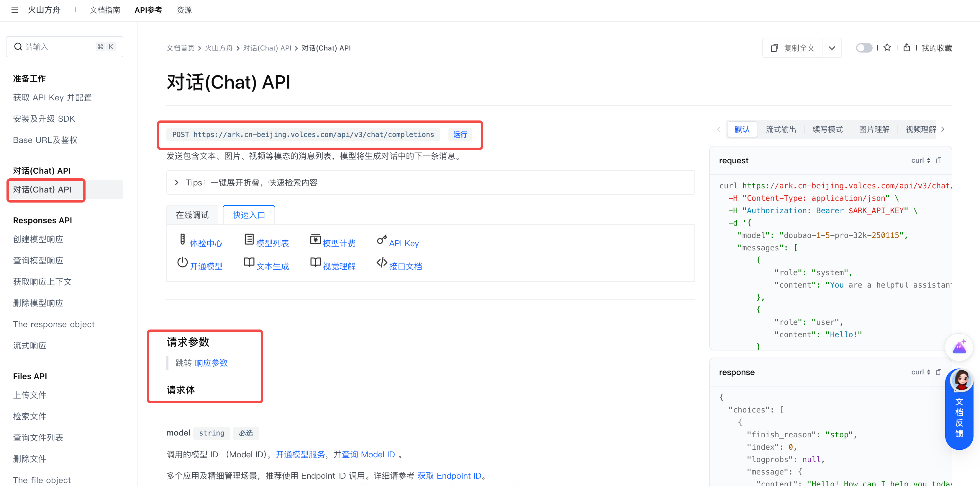Go to 文档首页 breadcrumb

click(x=180, y=48)
